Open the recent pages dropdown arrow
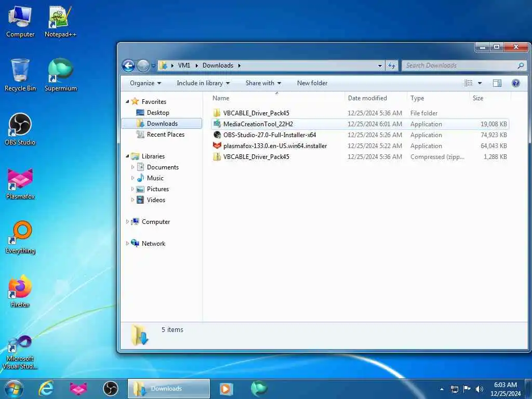The height and width of the screenshot is (399, 532). [153, 65]
